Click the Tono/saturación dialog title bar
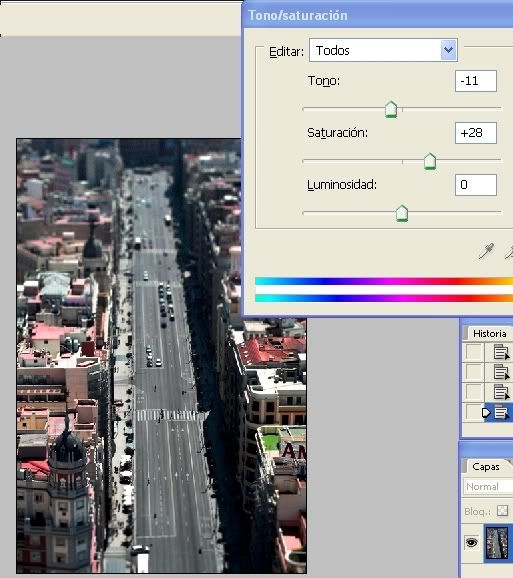 (378, 15)
